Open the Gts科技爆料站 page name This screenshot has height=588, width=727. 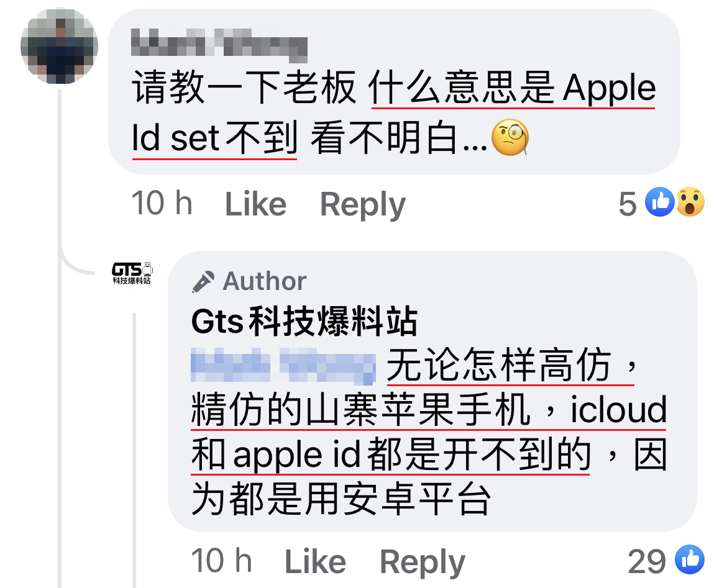(304, 321)
